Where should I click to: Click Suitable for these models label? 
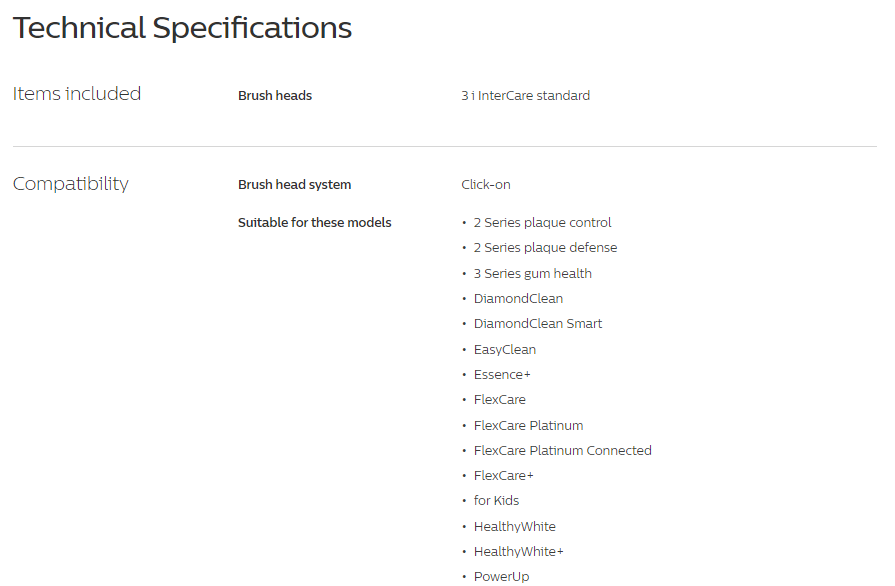tap(315, 223)
